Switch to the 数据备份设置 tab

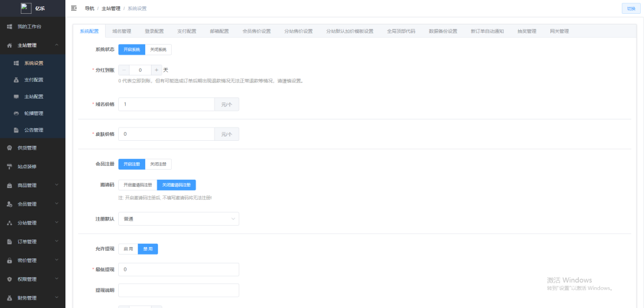click(x=443, y=31)
